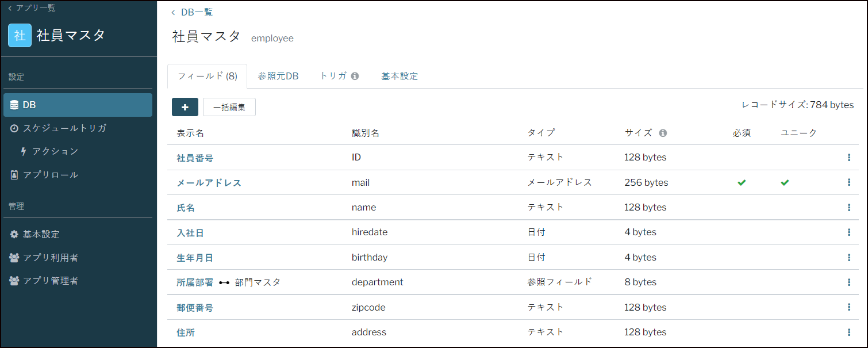
Task: Click the clock icon for スケジュールトリガ
Action: pyautogui.click(x=14, y=128)
